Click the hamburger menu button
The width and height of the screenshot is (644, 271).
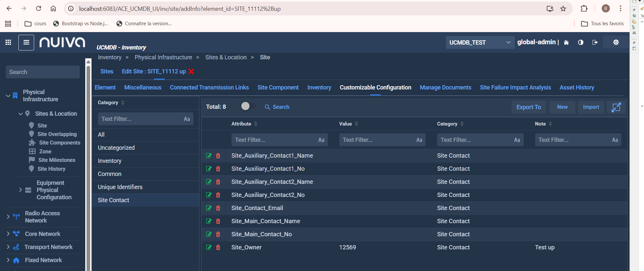point(26,43)
